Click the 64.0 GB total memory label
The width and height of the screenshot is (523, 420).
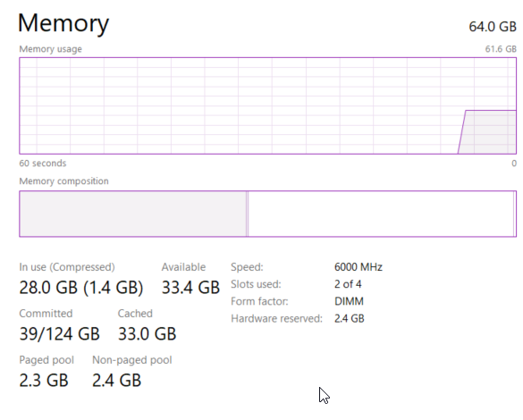coord(493,27)
